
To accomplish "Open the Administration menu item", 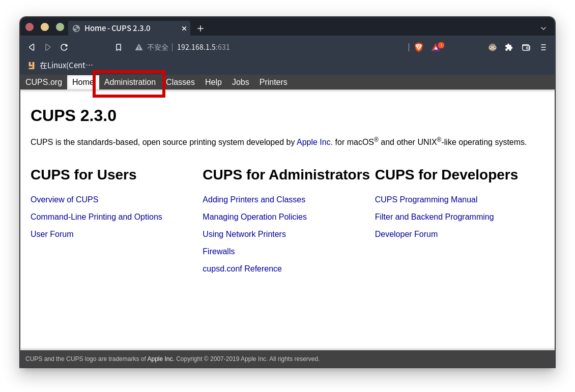I will [x=130, y=82].
